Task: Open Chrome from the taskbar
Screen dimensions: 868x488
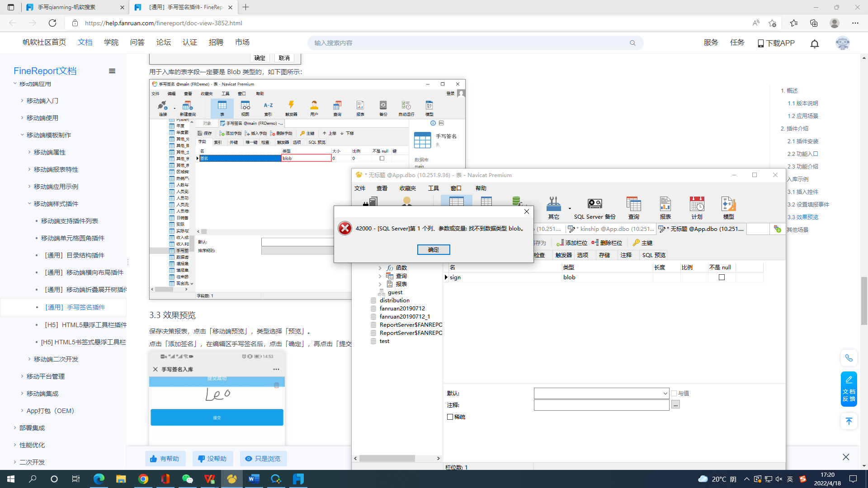Action: 143,479
